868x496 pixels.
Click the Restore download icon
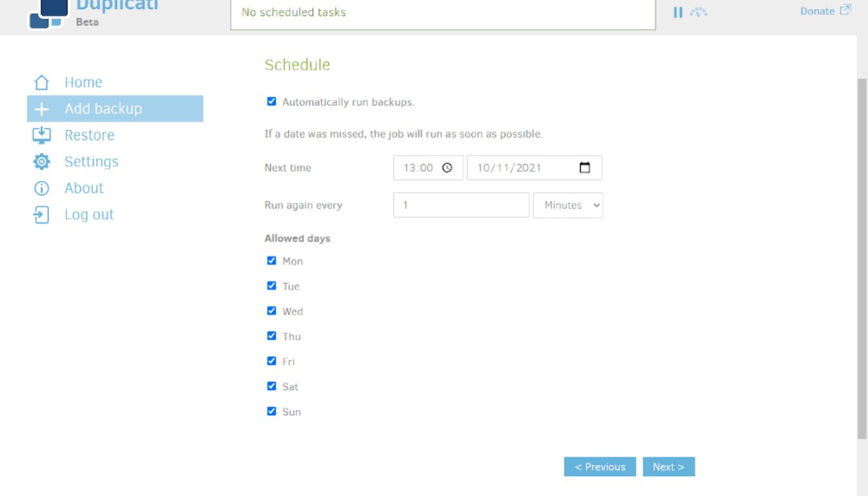[x=41, y=135]
